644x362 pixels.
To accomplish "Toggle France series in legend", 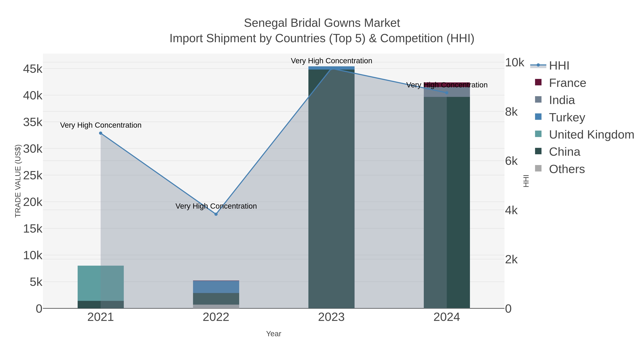I will pos(561,83).
